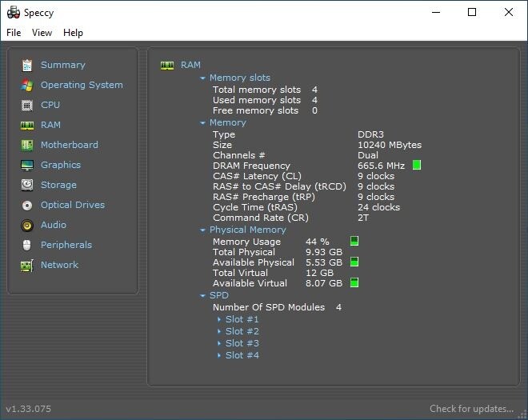This screenshot has width=528, height=420.
Task: Click the Operating System Windows flag icon
Action: tap(26, 86)
